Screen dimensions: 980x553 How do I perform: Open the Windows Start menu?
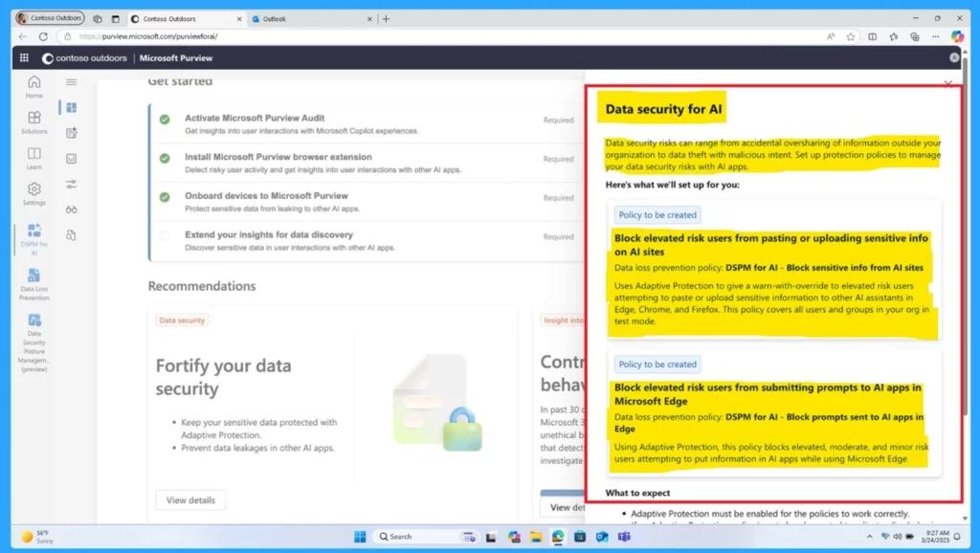[x=360, y=537]
